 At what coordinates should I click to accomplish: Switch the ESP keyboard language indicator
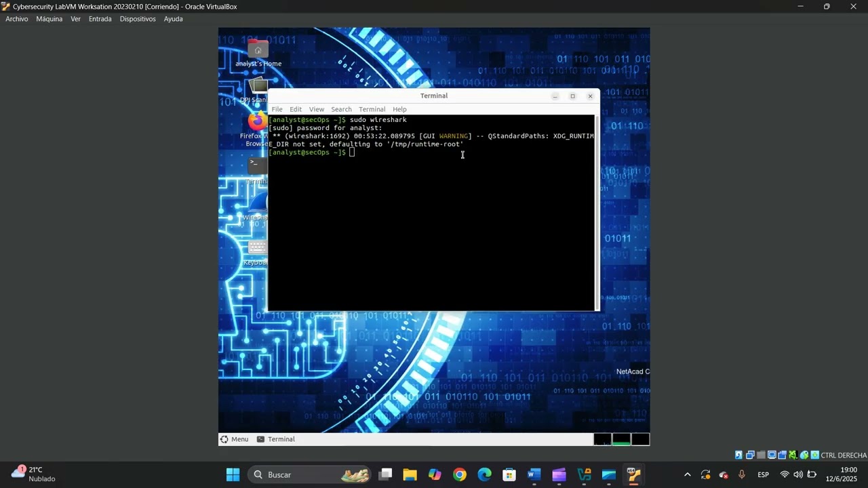763,474
